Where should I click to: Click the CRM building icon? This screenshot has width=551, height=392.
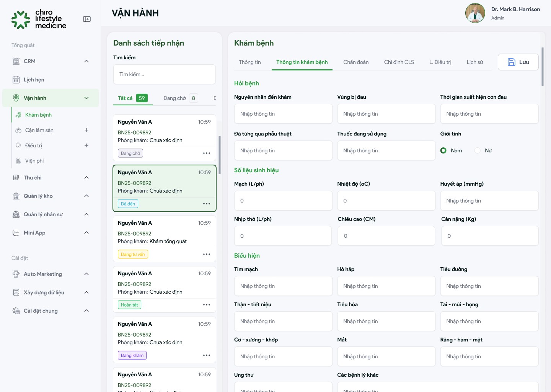pos(16,61)
